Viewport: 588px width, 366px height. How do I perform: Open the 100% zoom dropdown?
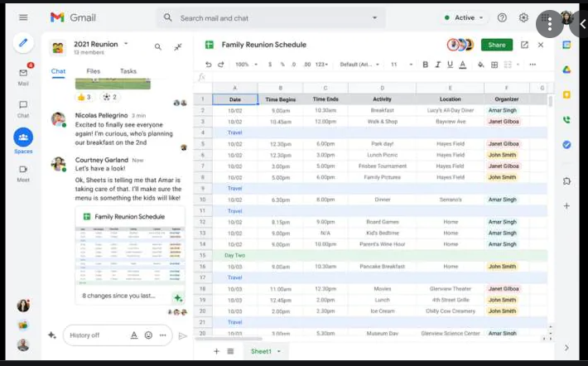[245, 64]
